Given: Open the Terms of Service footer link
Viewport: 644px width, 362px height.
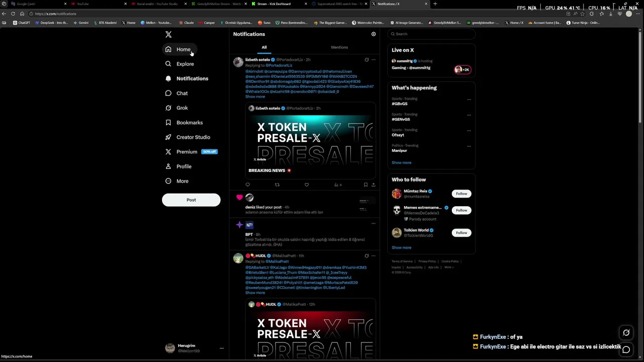Looking at the screenshot, I should [402, 261].
